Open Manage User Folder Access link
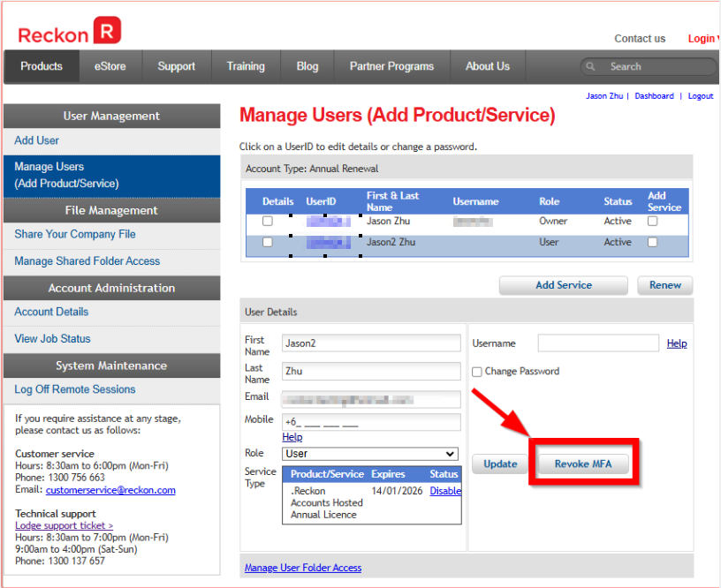 [x=303, y=568]
